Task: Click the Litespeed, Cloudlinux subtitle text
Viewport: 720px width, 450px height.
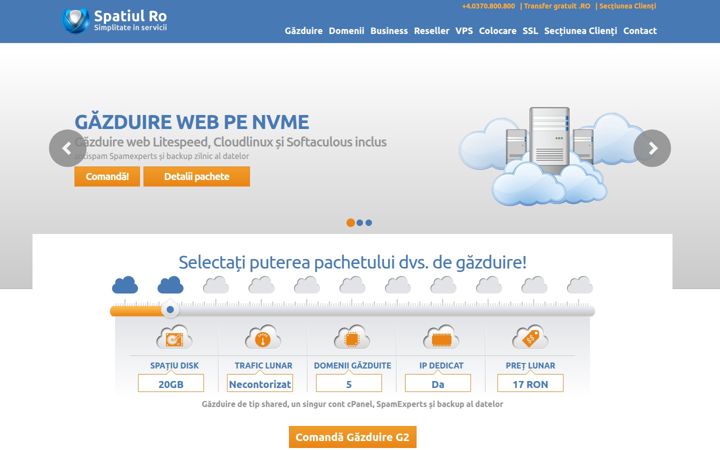Action: 231,142
